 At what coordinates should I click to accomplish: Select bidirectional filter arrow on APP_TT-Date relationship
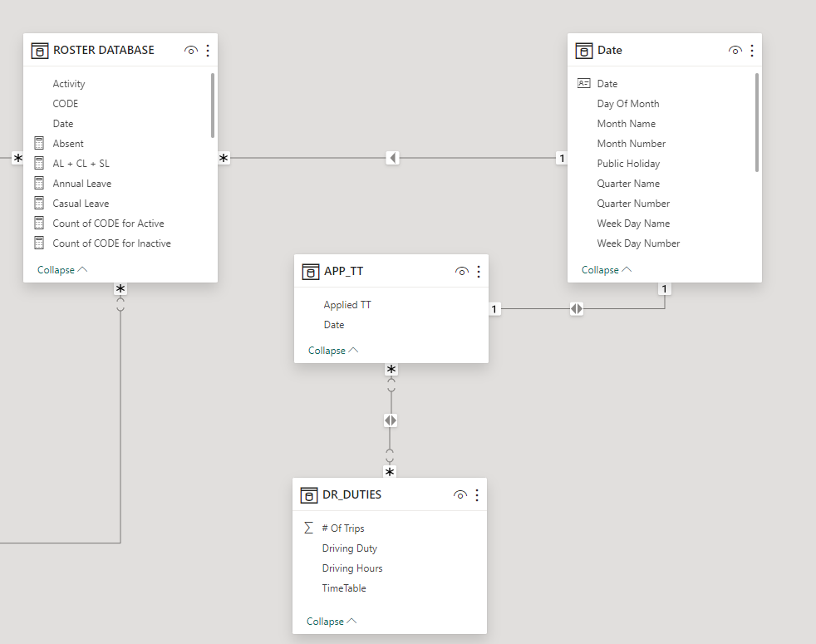[x=577, y=309]
